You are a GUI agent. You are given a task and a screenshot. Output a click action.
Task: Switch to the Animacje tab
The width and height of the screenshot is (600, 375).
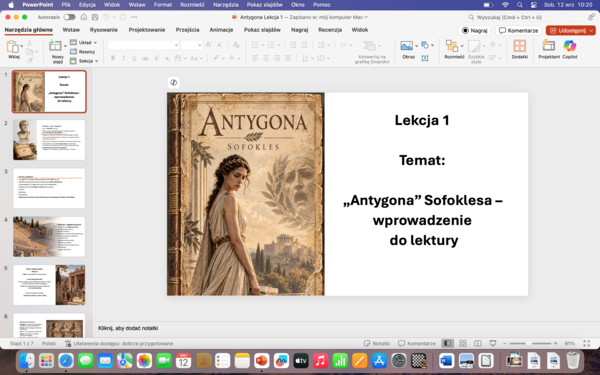point(221,30)
